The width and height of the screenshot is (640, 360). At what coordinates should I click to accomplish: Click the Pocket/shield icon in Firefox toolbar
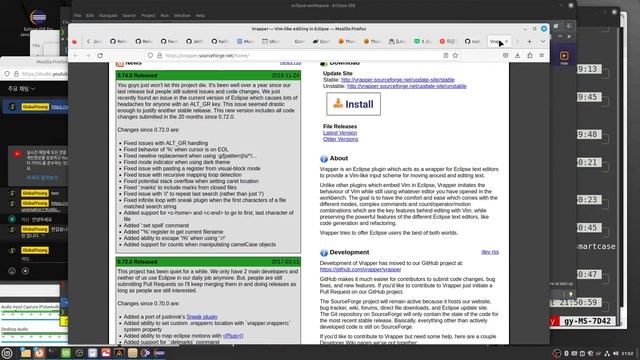tap(506, 56)
